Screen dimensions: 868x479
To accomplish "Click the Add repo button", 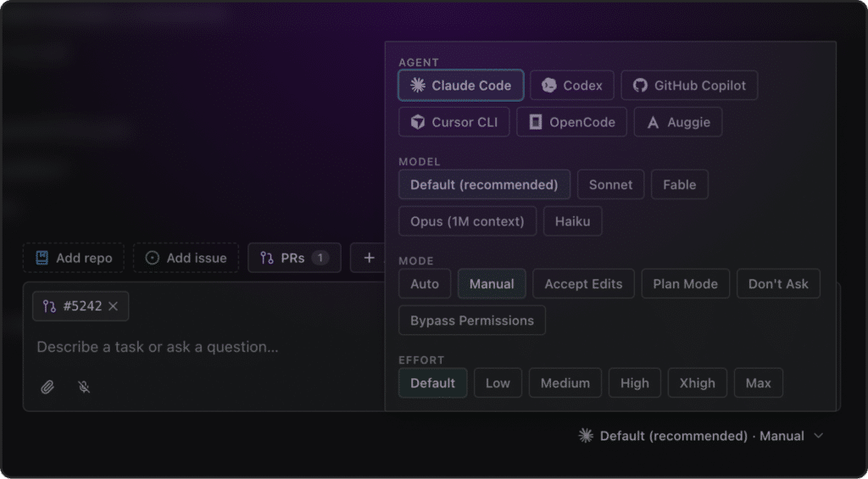I will [x=74, y=258].
